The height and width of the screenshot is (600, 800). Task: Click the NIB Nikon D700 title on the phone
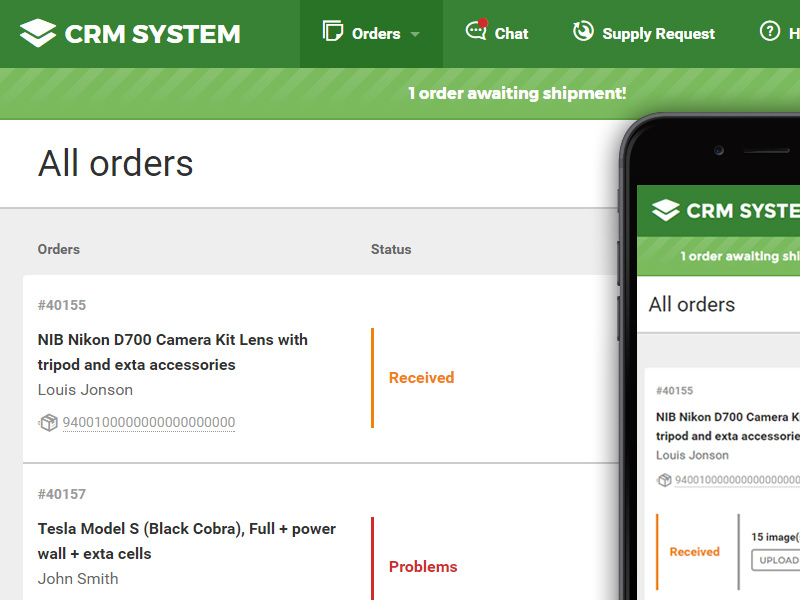coord(728,427)
